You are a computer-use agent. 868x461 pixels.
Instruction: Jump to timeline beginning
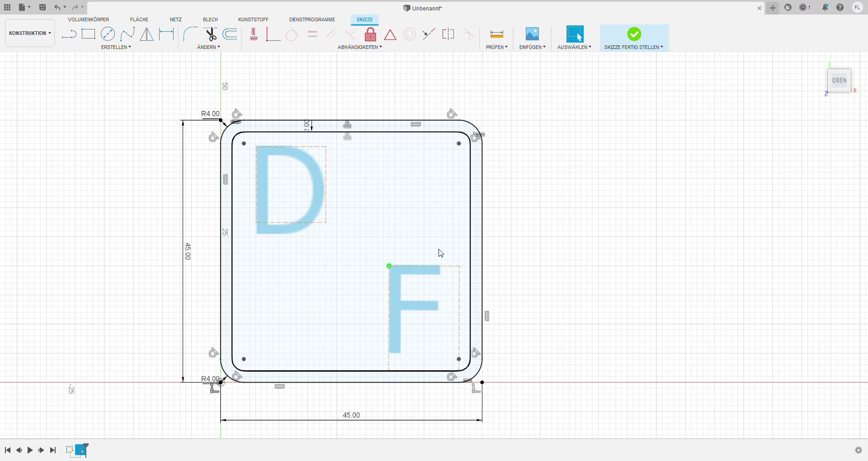(x=8, y=450)
